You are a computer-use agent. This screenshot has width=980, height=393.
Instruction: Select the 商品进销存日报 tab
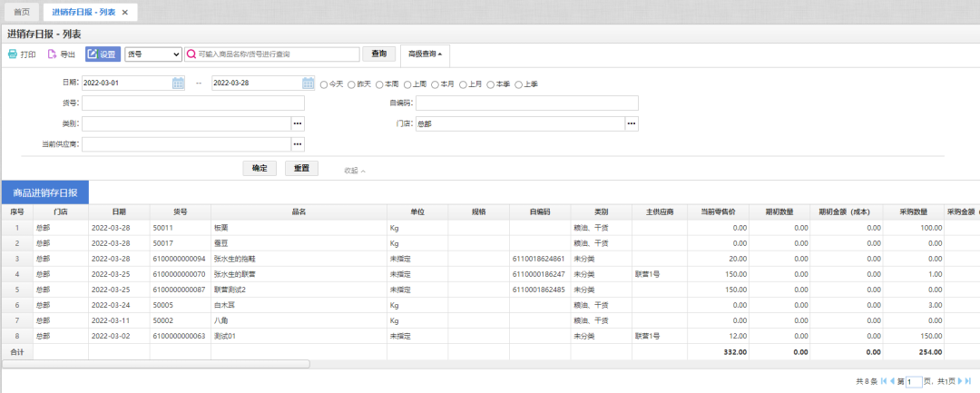[45, 192]
